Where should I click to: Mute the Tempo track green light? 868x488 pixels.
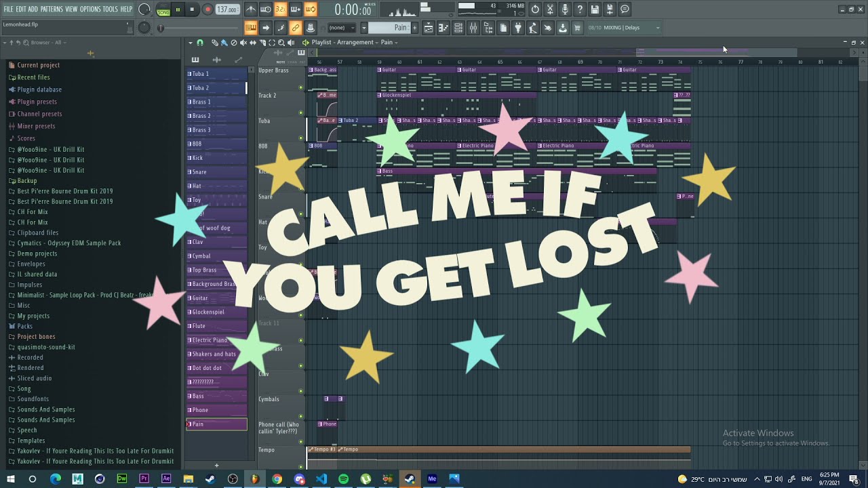[301, 466]
